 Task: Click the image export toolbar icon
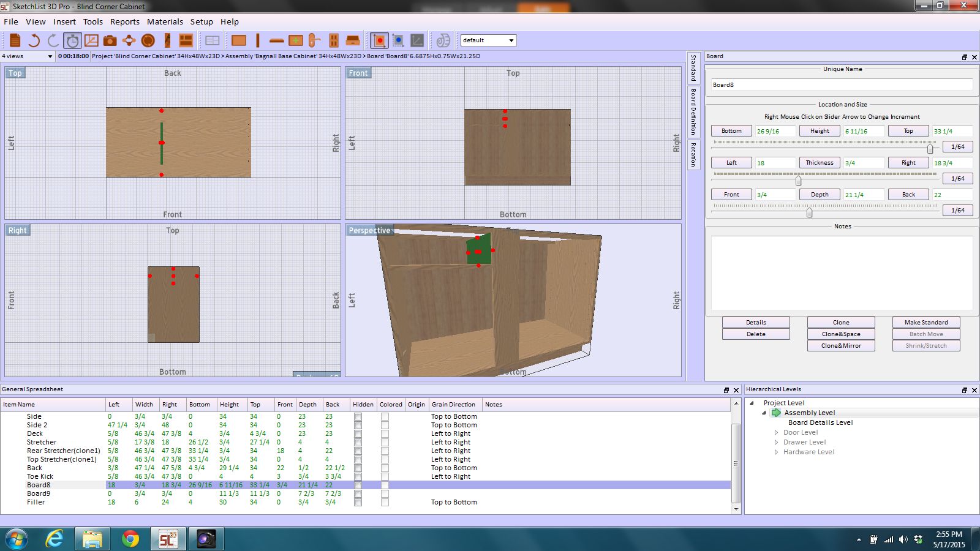pyautogui.click(x=91, y=40)
